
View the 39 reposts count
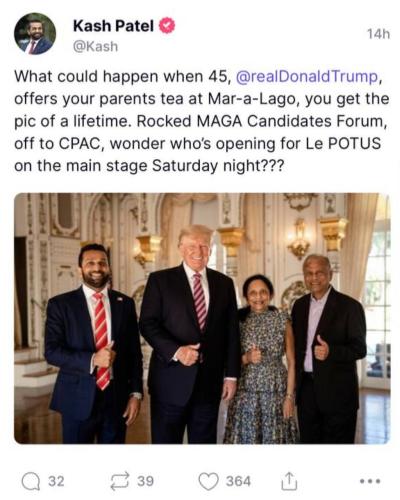coord(146,481)
